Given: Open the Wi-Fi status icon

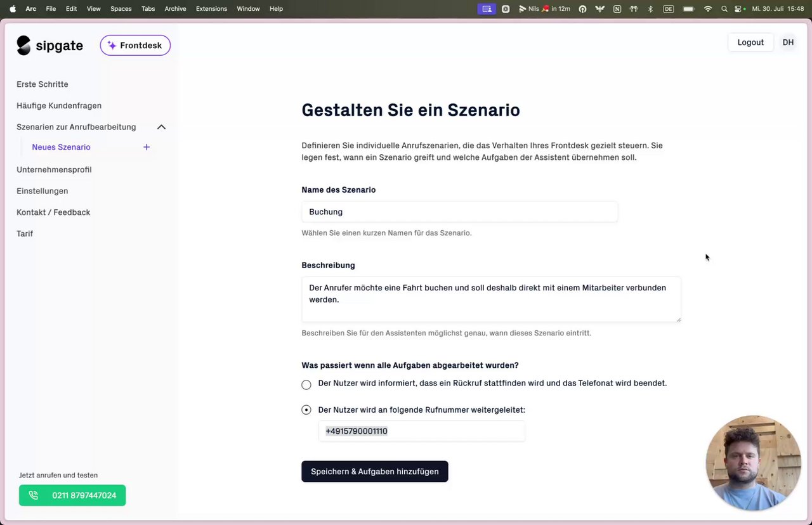Looking at the screenshot, I should click(x=708, y=9).
